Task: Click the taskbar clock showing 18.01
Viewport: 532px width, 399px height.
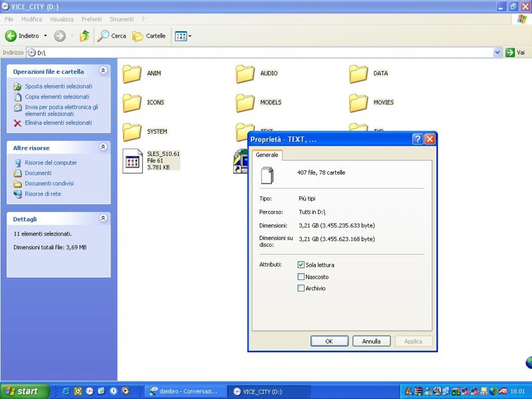Action: point(518,391)
